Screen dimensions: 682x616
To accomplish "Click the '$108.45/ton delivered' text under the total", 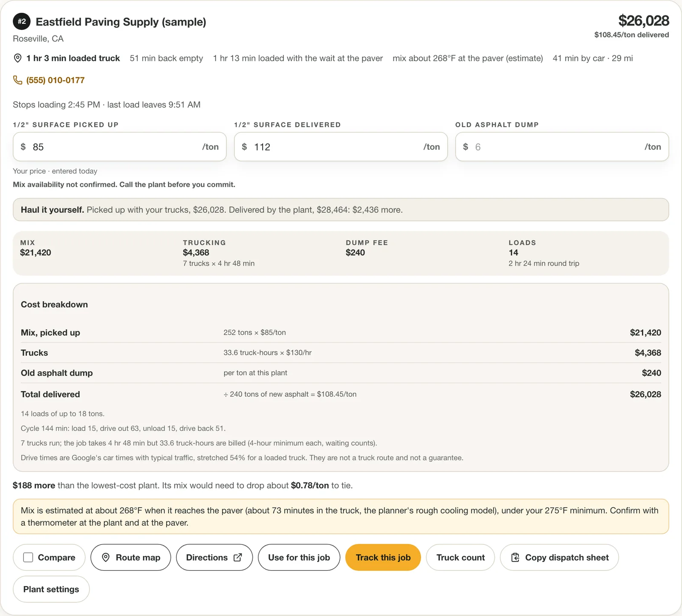I will 632,35.
